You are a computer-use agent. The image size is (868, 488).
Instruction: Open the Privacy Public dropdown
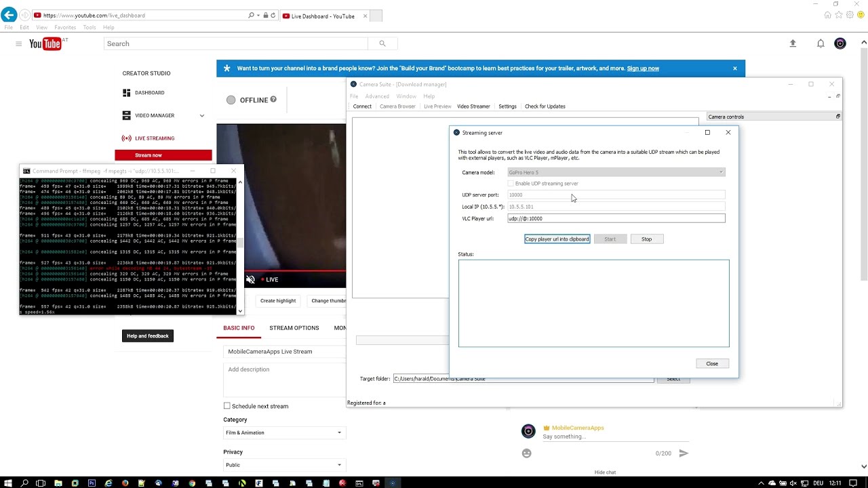click(x=284, y=465)
